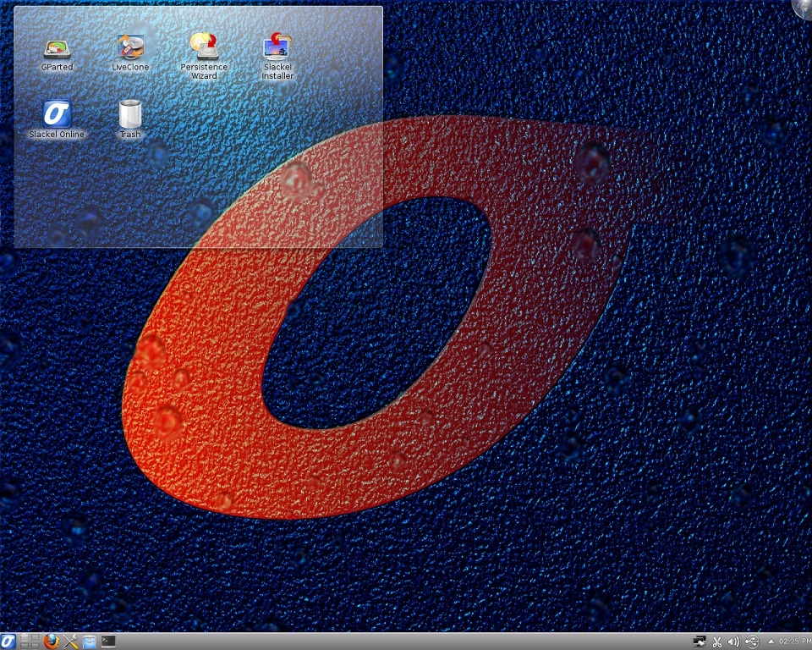This screenshot has height=650, width=812.
Task: Start the Slackel Installer shortcut
Action: pos(277,47)
